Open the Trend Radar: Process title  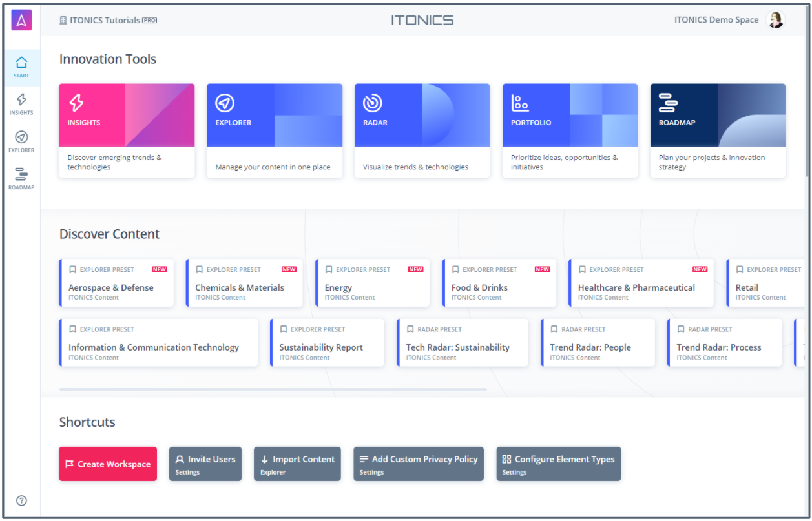(719, 347)
